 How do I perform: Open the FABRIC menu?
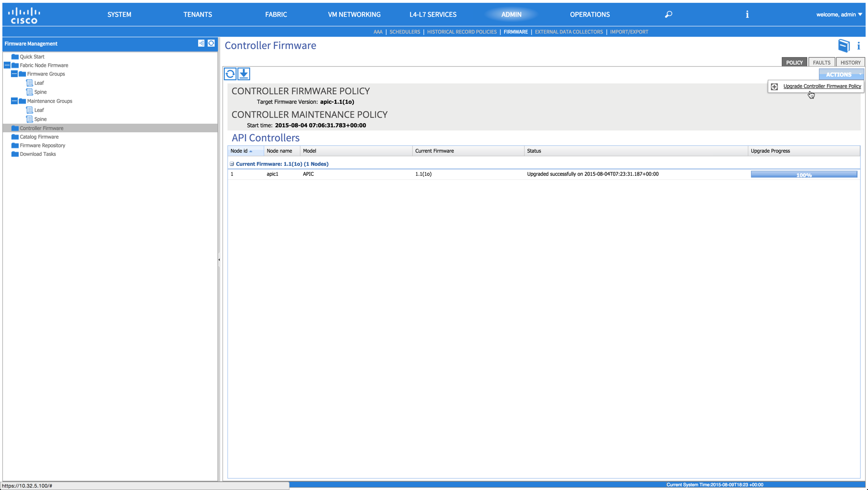pos(276,14)
